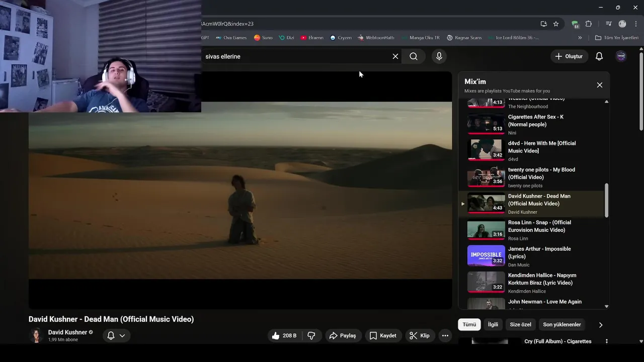The height and width of the screenshot is (362, 644).
Task: Open the Cry (Full Album) - Cigarettes suggestion
Action: point(557,341)
